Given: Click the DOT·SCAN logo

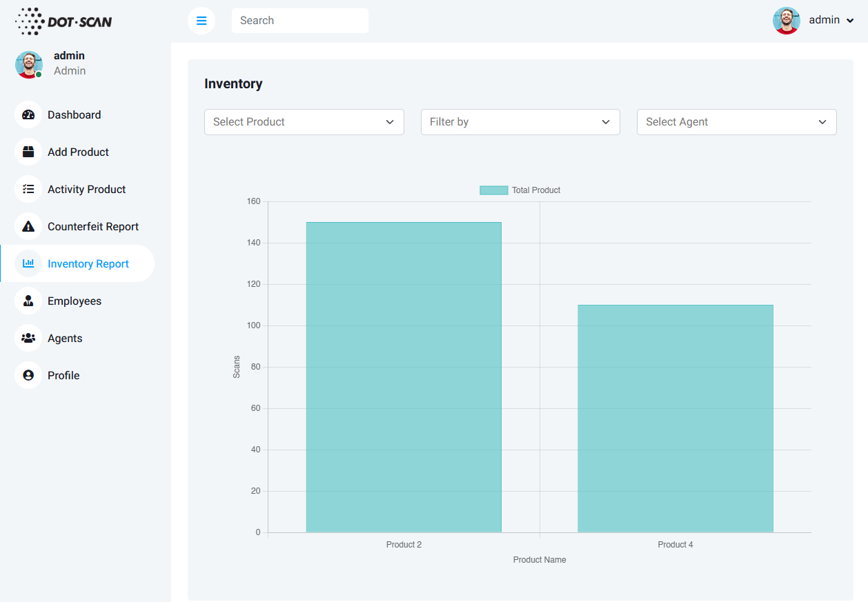Looking at the screenshot, I should tap(63, 21).
